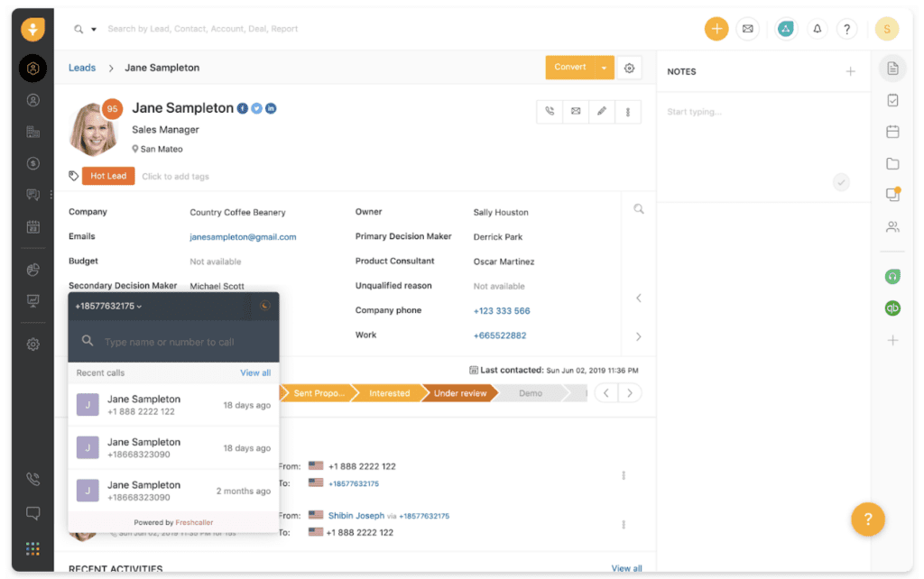Select the Under review stage

[x=460, y=393]
